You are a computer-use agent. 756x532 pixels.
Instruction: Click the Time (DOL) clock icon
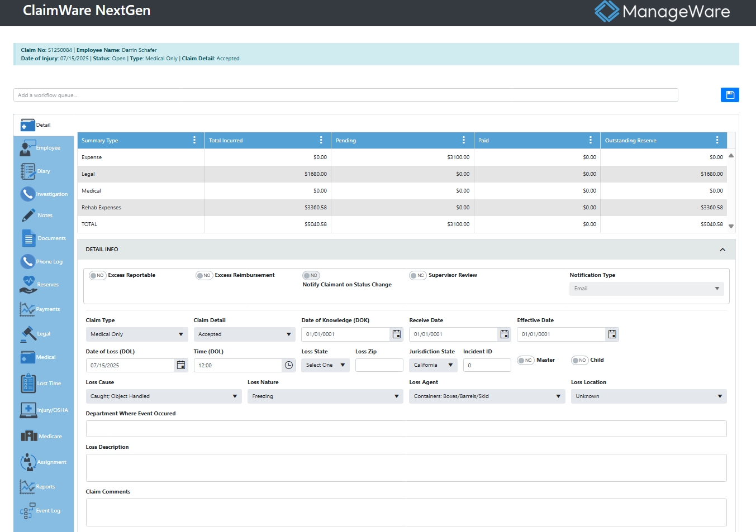(288, 365)
